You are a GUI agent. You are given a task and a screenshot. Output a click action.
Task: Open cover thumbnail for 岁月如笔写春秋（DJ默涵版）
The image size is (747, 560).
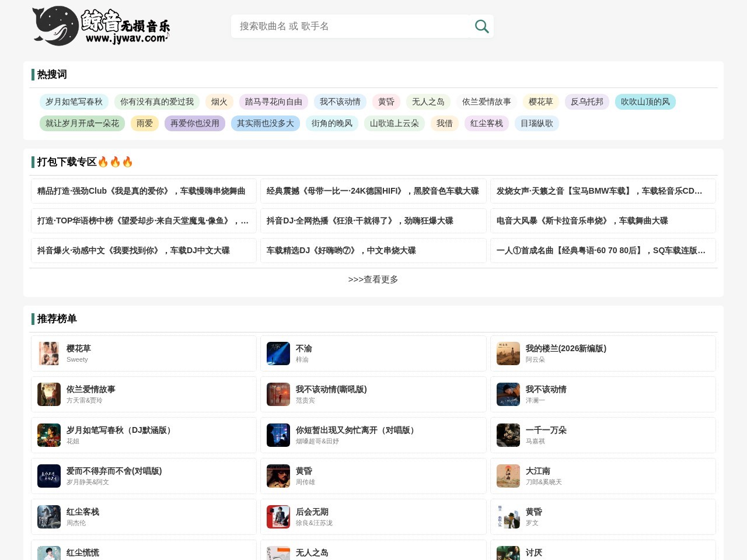pos(49,435)
